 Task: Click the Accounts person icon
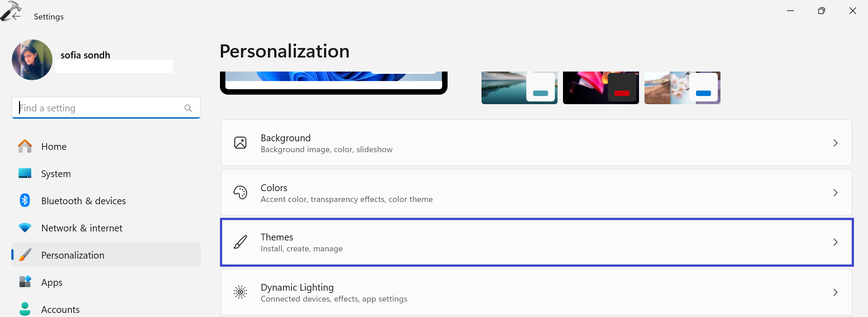(x=25, y=309)
